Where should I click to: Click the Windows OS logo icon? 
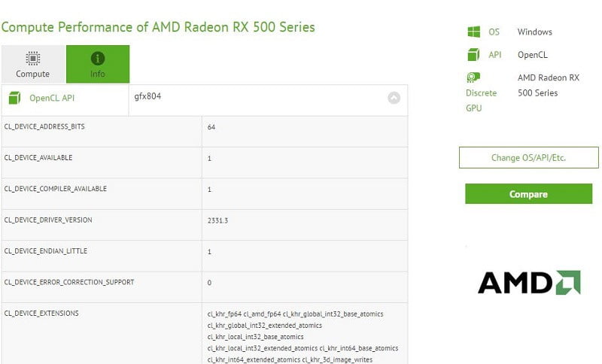[x=473, y=32]
